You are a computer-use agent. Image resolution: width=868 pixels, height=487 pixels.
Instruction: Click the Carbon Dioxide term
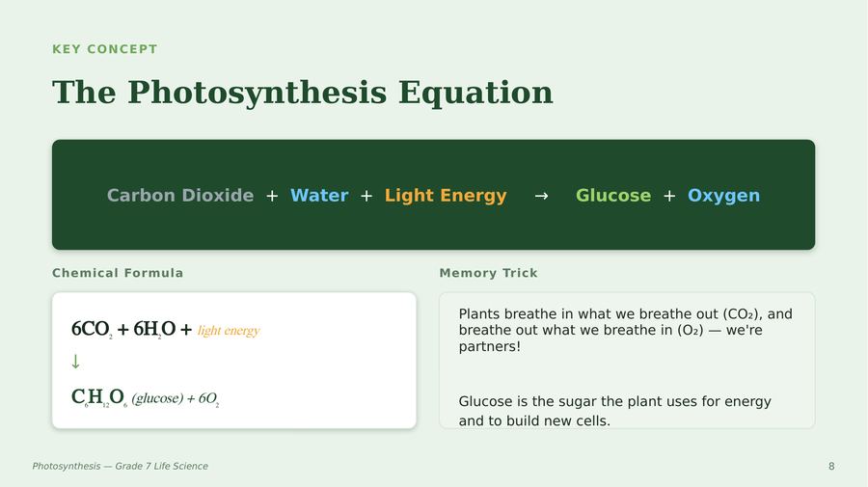tap(180, 196)
